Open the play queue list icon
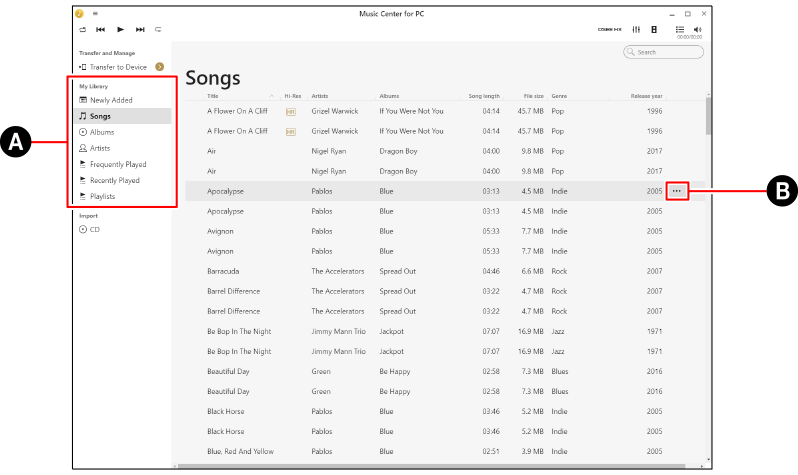Image resolution: width=798 pixels, height=475 pixels. 680,30
